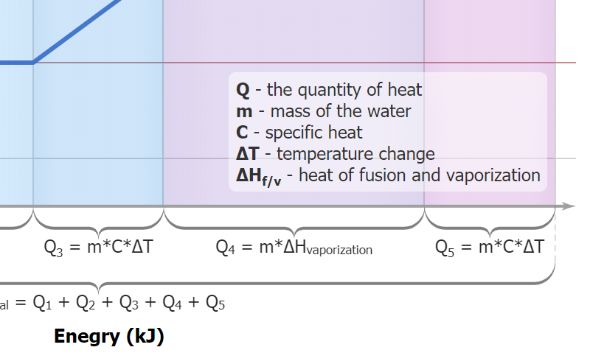Image resolution: width=590 pixels, height=364 pixels.
Task: Click the dashed vertical line at right edge
Action: pyautogui.click(x=555, y=243)
